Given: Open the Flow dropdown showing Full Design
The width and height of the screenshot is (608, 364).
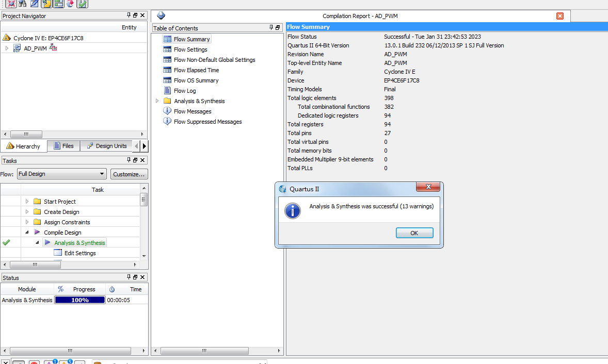Looking at the screenshot, I should pos(61,174).
